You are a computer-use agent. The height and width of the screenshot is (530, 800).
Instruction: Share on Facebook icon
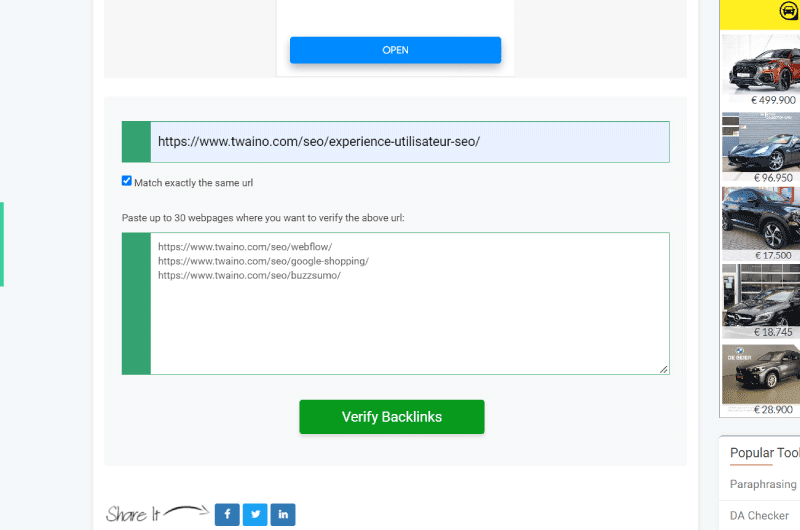[x=227, y=514]
